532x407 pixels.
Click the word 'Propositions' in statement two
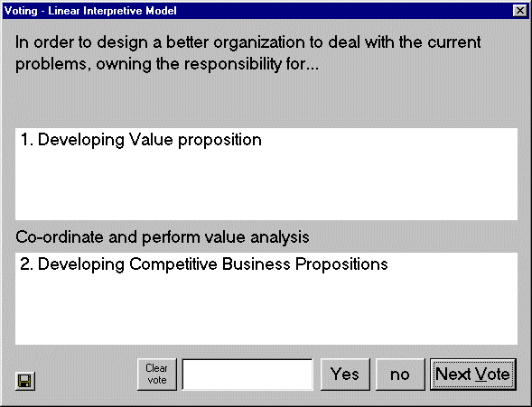pyautogui.click(x=341, y=264)
